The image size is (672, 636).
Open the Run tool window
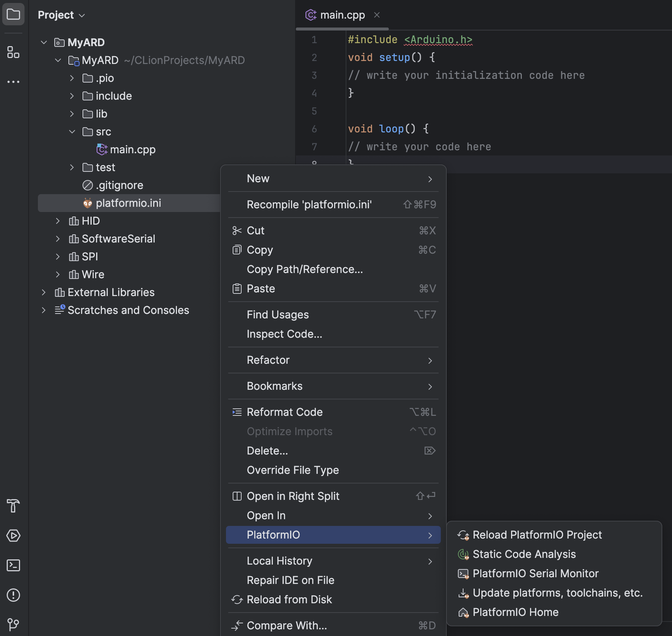14,536
